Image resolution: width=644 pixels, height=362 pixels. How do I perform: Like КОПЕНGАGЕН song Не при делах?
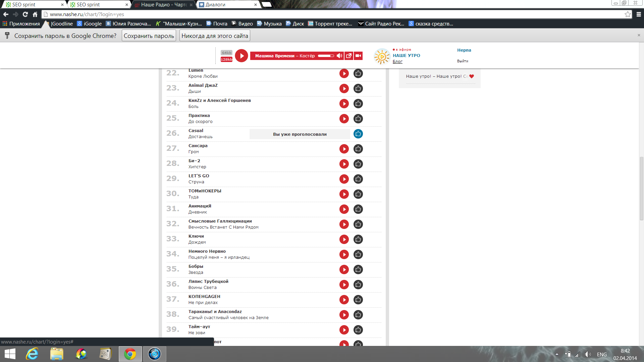[x=358, y=300]
